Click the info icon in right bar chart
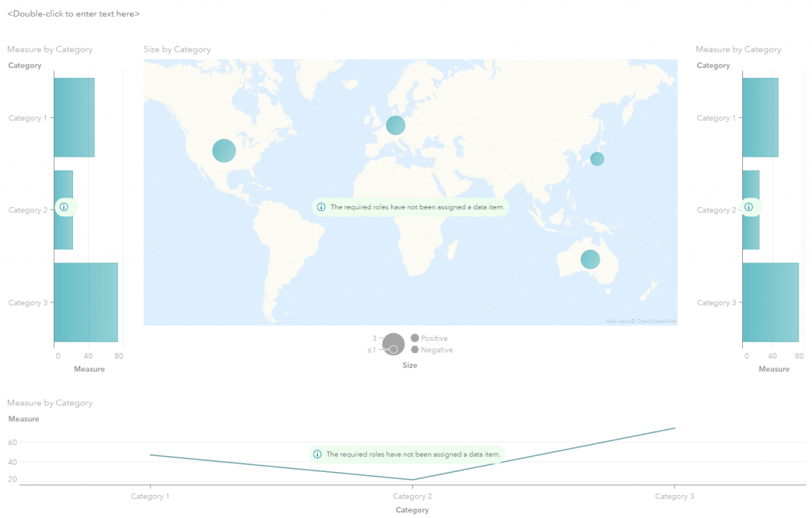This screenshot has width=812, height=518. click(749, 206)
